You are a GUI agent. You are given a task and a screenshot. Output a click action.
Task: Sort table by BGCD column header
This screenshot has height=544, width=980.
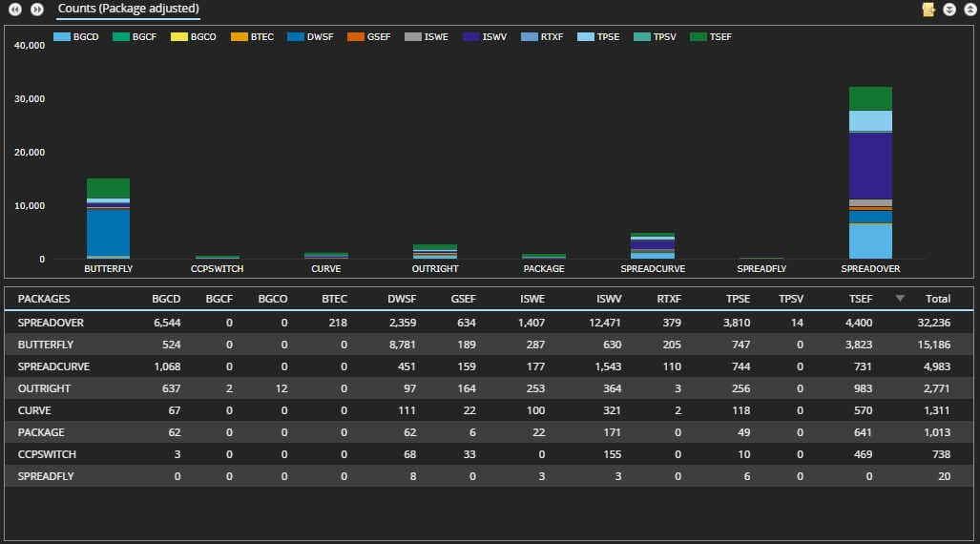coord(166,299)
